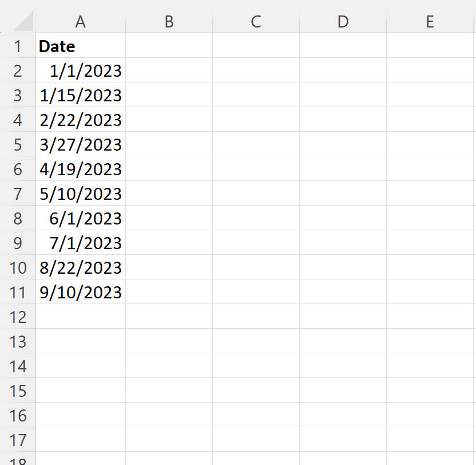Select row 10 header

pos(18,267)
